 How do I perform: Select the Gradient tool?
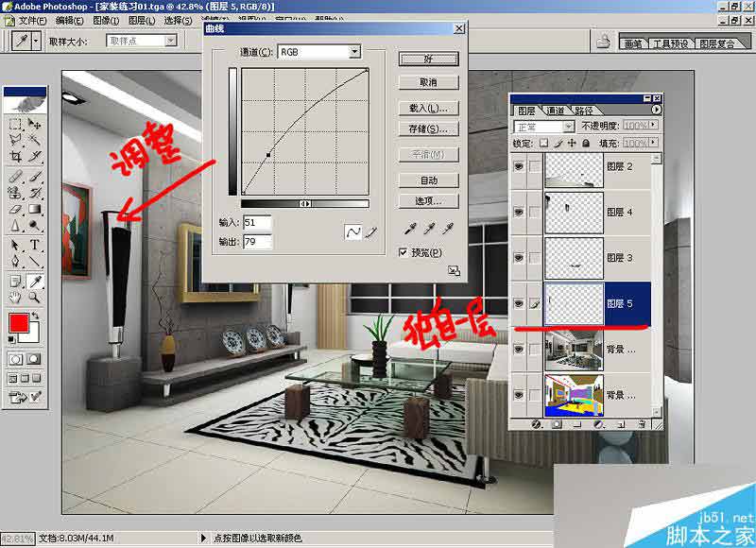coord(34,209)
